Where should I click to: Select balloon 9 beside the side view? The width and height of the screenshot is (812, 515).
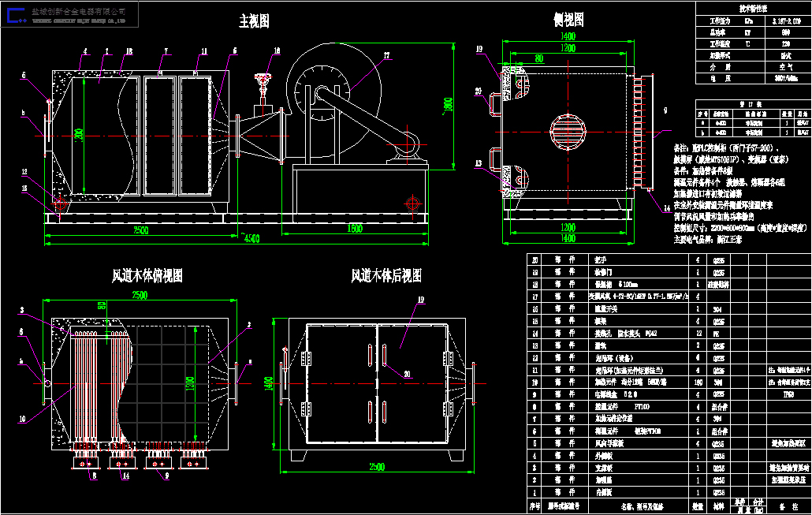coord(665,110)
